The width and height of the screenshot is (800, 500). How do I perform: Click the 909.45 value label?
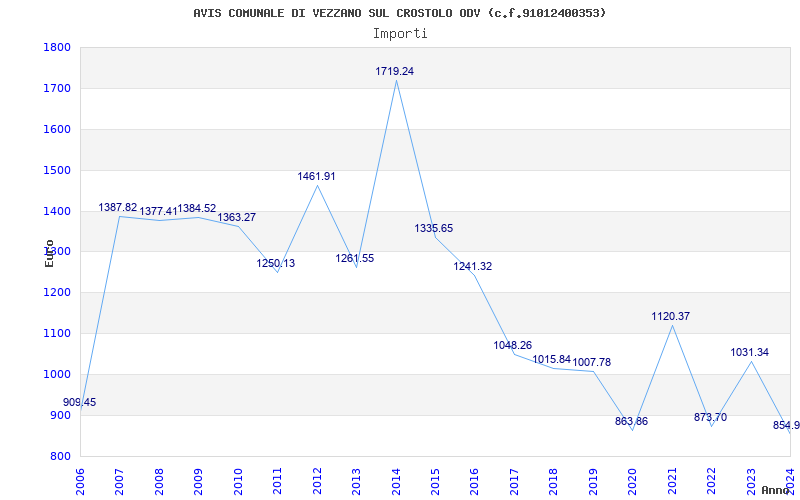pos(80,403)
